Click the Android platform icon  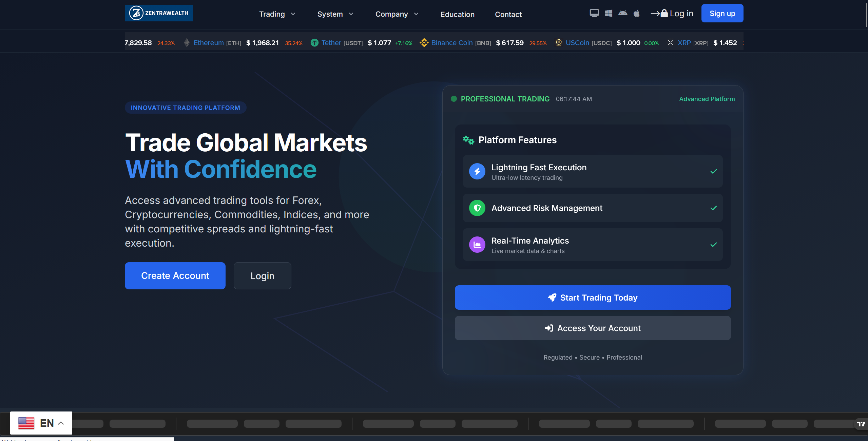[623, 13]
